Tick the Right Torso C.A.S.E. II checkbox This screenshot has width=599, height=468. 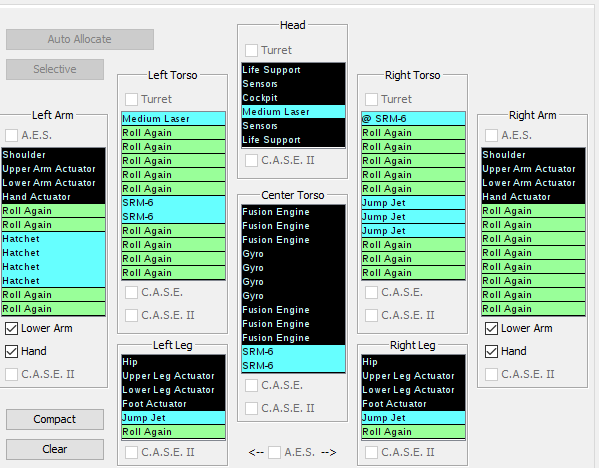pyautogui.click(x=371, y=315)
